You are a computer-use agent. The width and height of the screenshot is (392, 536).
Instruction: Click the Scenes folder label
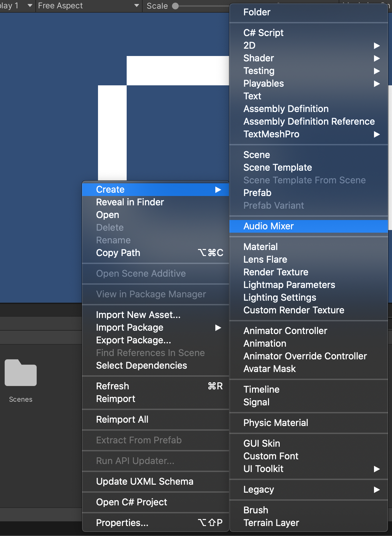click(21, 399)
